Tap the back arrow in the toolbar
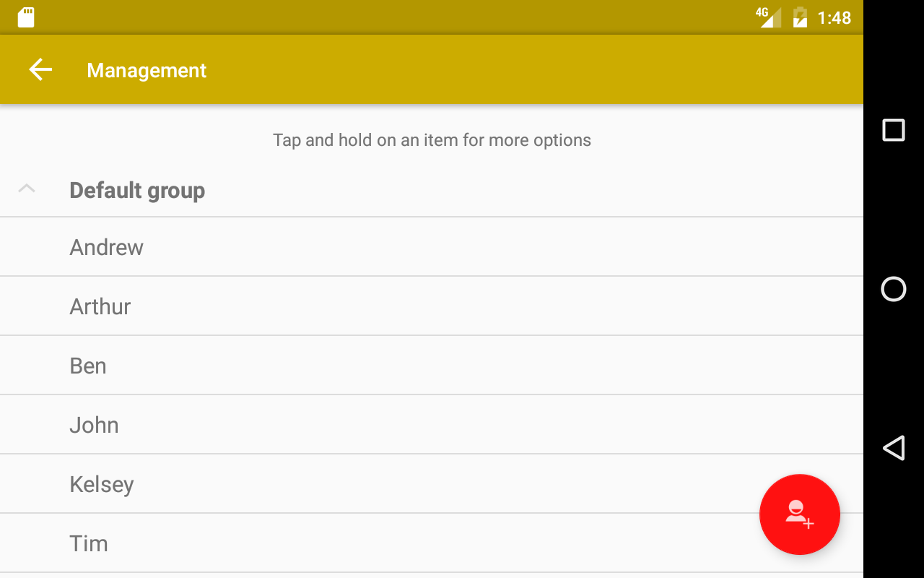Image resolution: width=924 pixels, height=578 pixels. pyautogui.click(x=40, y=70)
